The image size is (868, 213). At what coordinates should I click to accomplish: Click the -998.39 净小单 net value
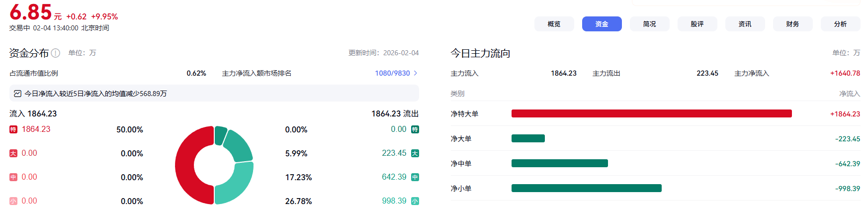tap(848, 189)
